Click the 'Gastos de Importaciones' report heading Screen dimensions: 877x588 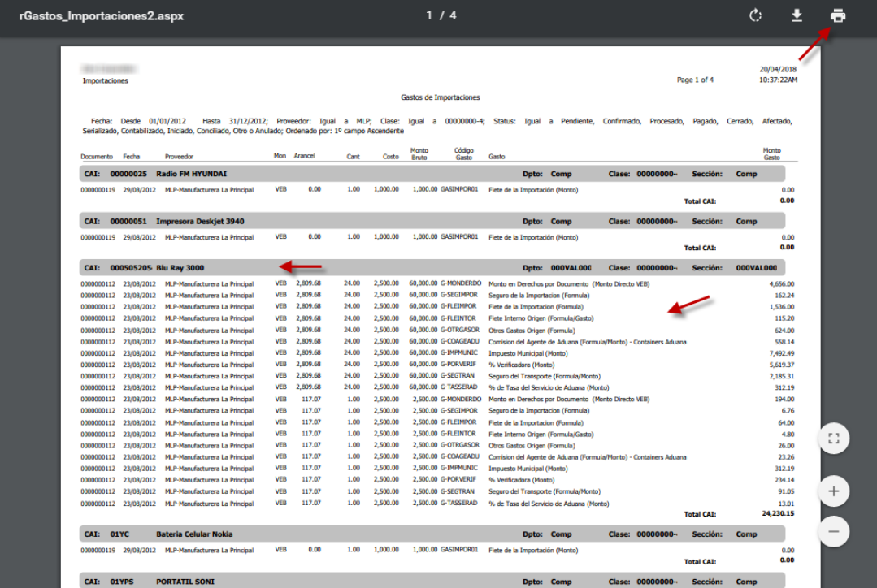pos(440,97)
